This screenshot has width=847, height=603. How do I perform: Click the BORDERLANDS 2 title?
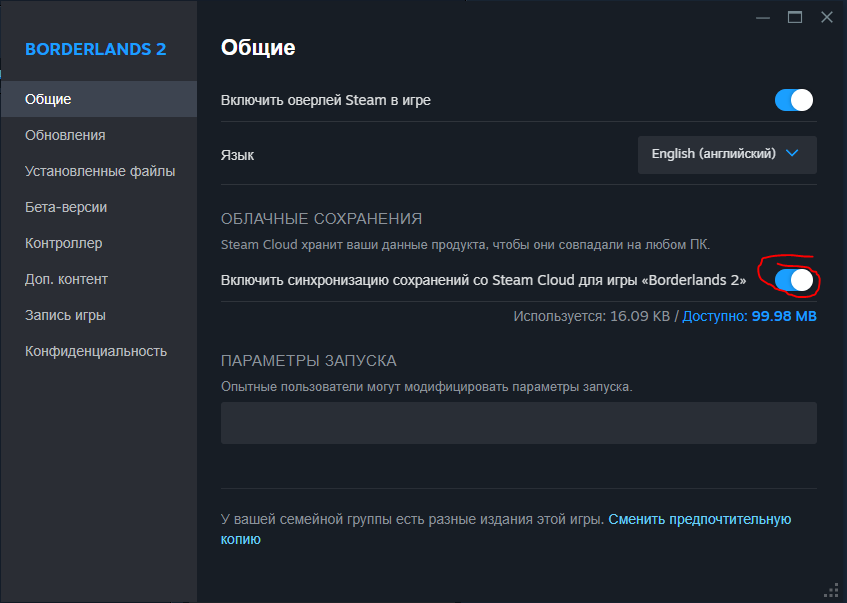point(96,49)
